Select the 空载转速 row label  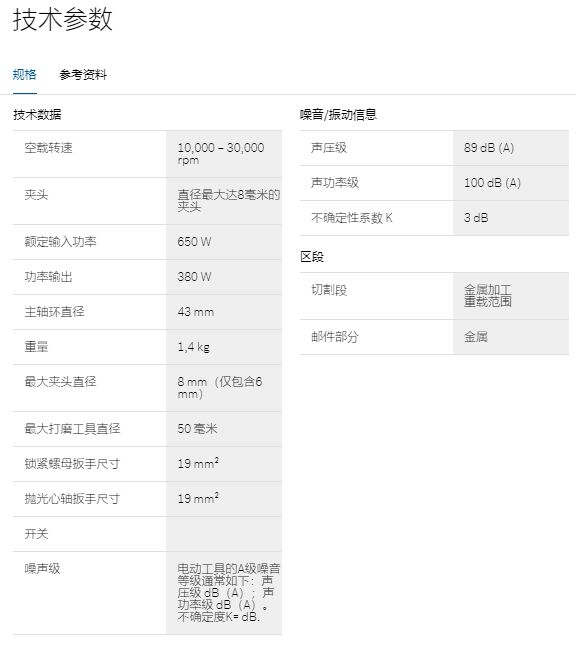pos(48,148)
